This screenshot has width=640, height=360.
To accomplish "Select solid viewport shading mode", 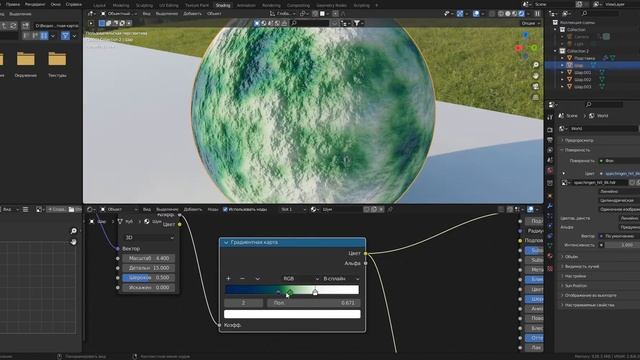I will pyautogui.click(x=508, y=13).
